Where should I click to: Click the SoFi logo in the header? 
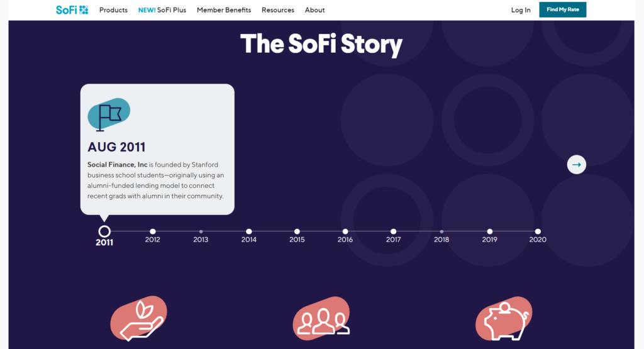tap(72, 10)
